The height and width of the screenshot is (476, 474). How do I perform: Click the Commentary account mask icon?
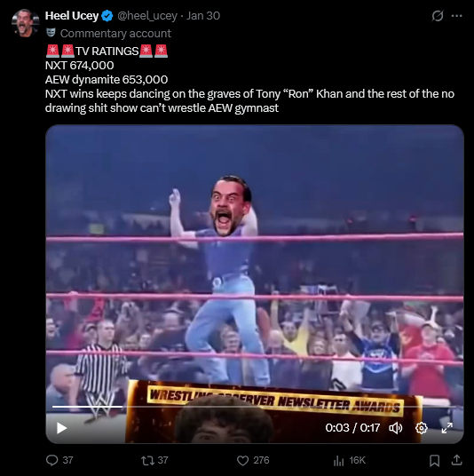pyautogui.click(x=51, y=33)
